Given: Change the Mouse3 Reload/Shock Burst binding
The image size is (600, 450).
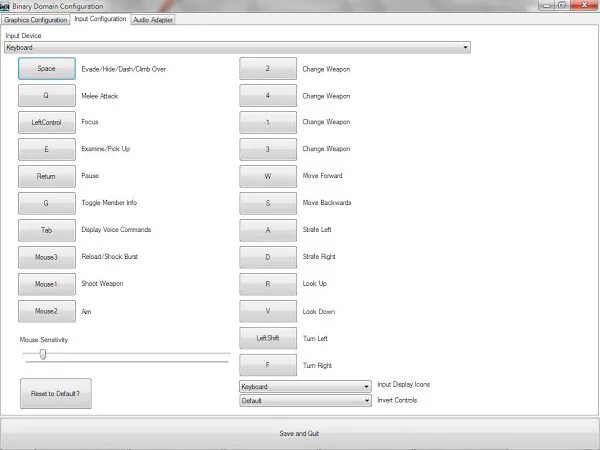Looking at the screenshot, I should coord(47,257).
